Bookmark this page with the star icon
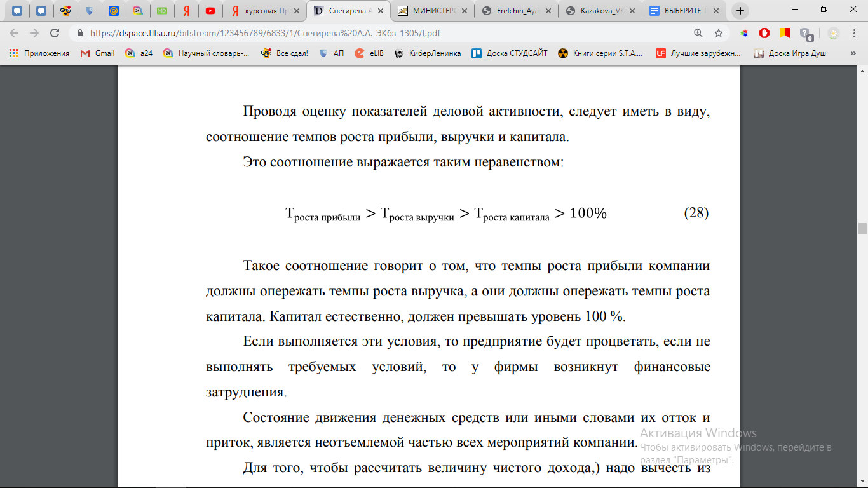 click(719, 33)
